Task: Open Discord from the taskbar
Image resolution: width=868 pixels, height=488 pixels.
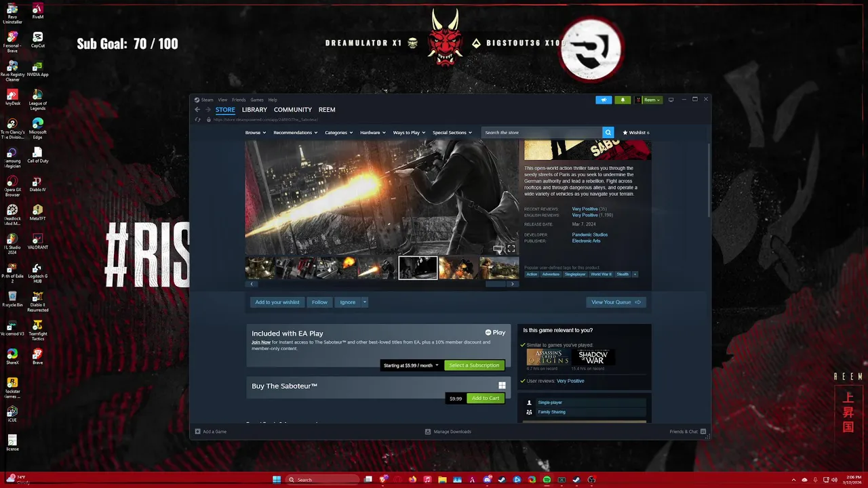Action: 487,480
